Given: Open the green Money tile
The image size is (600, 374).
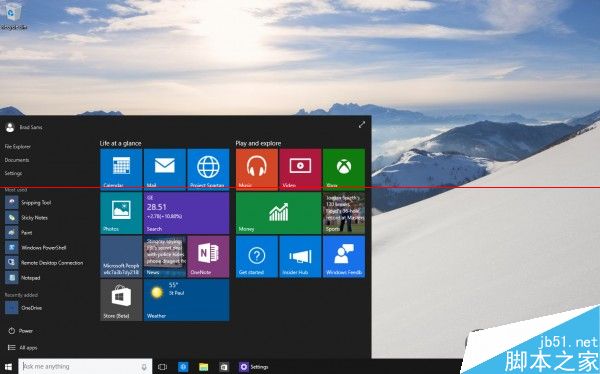Looking at the screenshot, I should click(279, 213).
